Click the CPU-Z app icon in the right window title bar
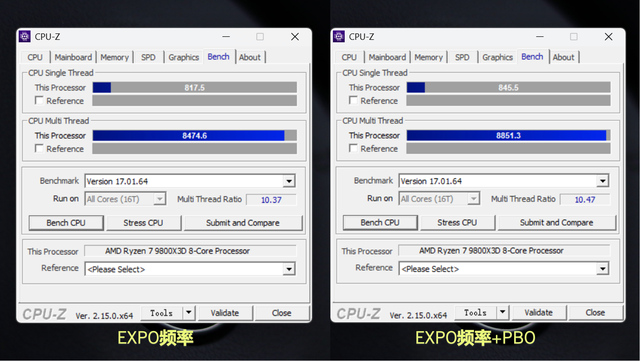Viewport: 640px width, 361px height. [339, 36]
